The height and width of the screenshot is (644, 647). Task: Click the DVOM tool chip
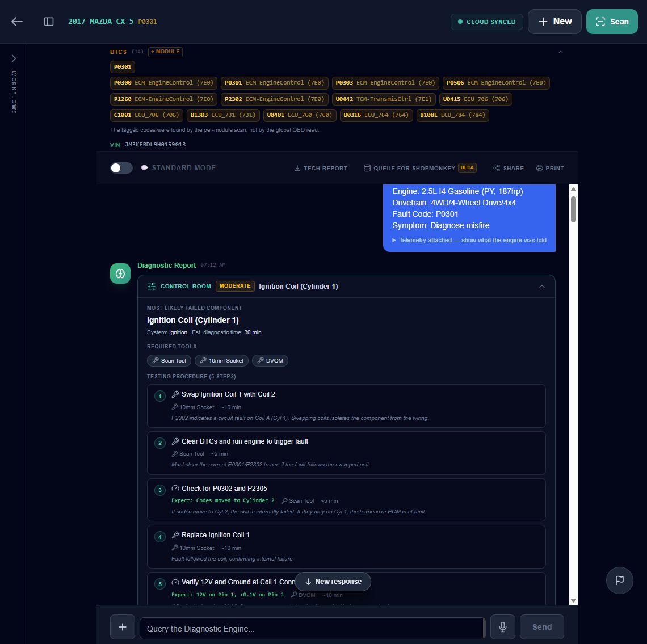click(270, 360)
